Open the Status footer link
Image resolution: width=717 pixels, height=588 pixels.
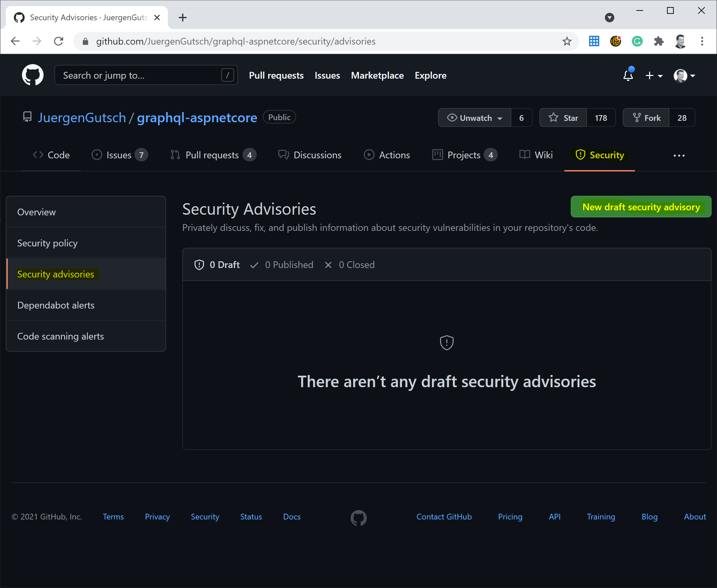tap(251, 516)
